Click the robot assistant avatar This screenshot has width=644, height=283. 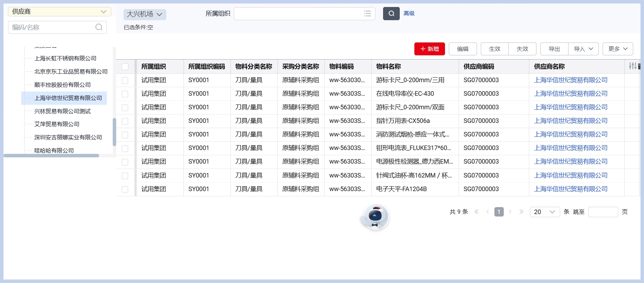pyautogui.click(x=375, y=217)
